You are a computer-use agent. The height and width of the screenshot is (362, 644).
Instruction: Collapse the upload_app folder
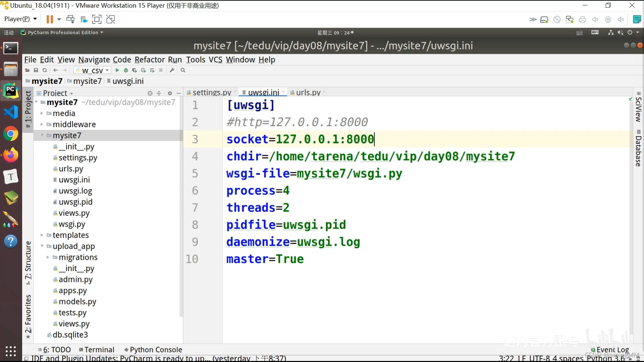click(x=42, y=246)
